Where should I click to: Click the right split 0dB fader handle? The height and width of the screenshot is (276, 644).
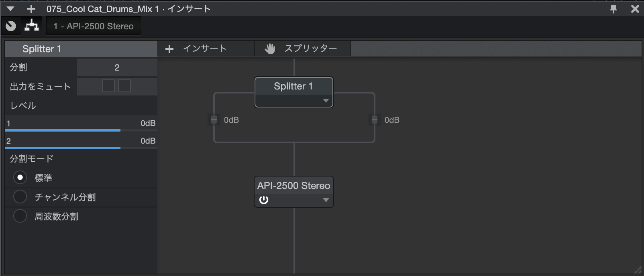point(374,120)
